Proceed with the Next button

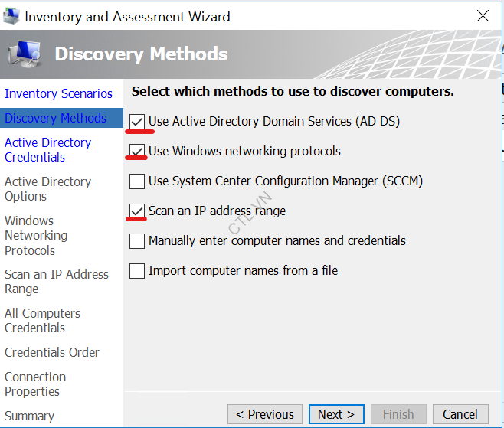(336, 414)
